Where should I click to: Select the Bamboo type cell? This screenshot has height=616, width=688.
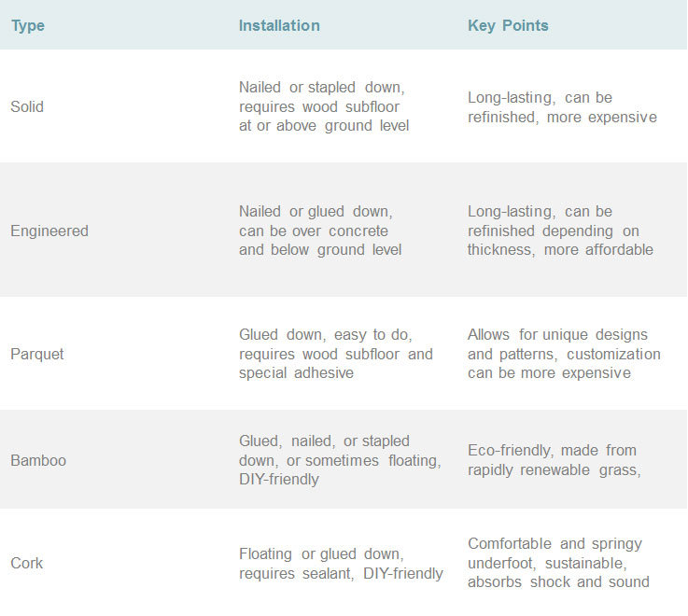tap(38, 460)
